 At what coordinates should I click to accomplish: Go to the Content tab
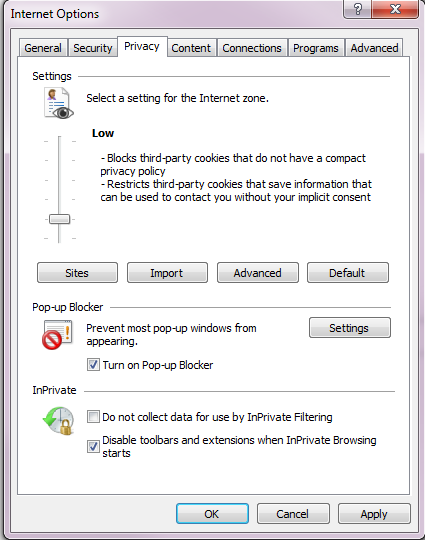coord(191,48)
